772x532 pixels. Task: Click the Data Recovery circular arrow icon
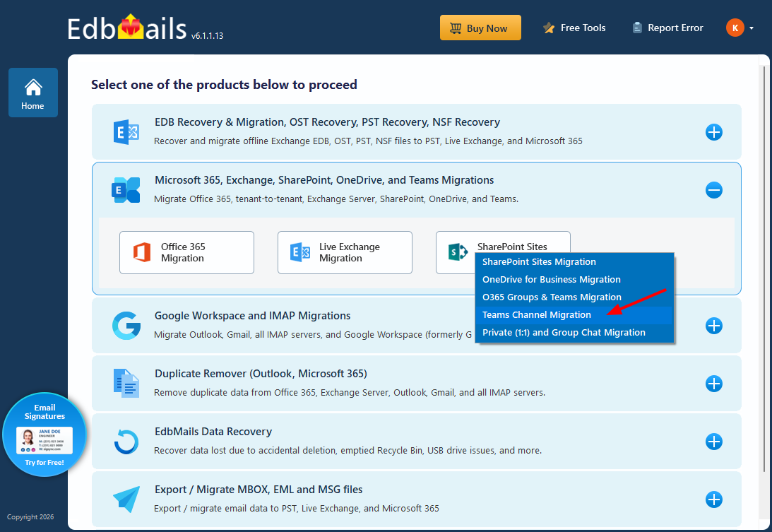[126, 442]
